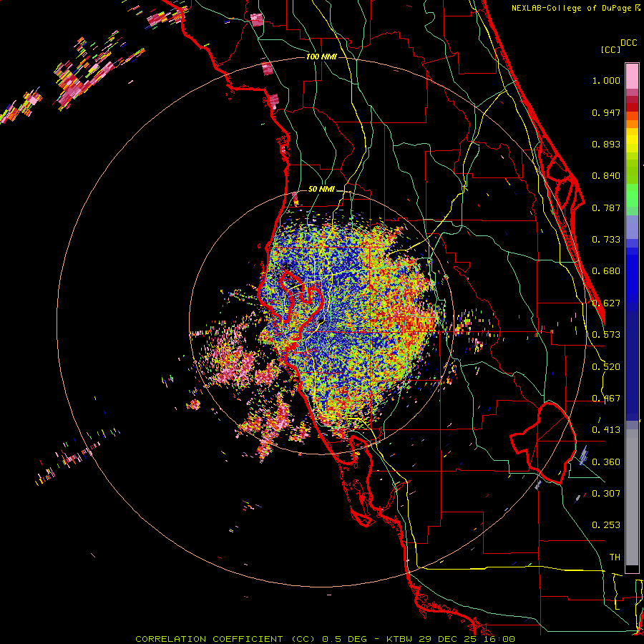Select the 0.467 scale value
The image size is (644, 644).
[606, 399]
